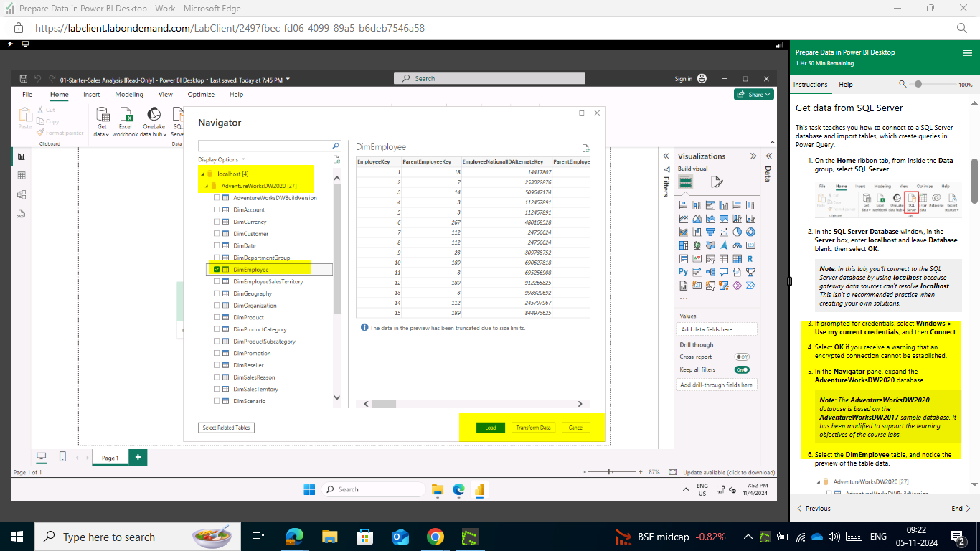Open Report view in left sidebar
Viewport: 980px width, 551px height.
[22, 156]
